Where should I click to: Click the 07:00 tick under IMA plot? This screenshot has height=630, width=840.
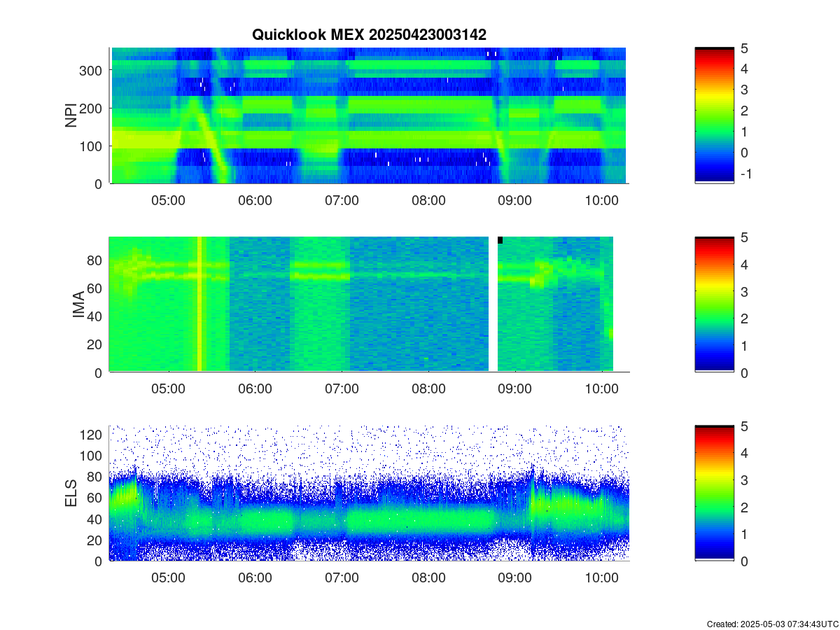pos(342,388)
